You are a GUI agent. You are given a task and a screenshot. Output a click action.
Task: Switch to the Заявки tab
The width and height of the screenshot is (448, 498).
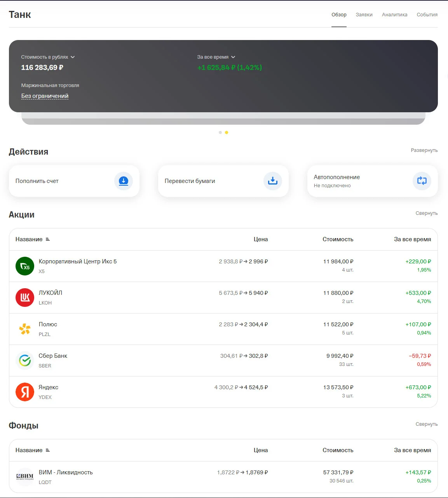[364, 15]
